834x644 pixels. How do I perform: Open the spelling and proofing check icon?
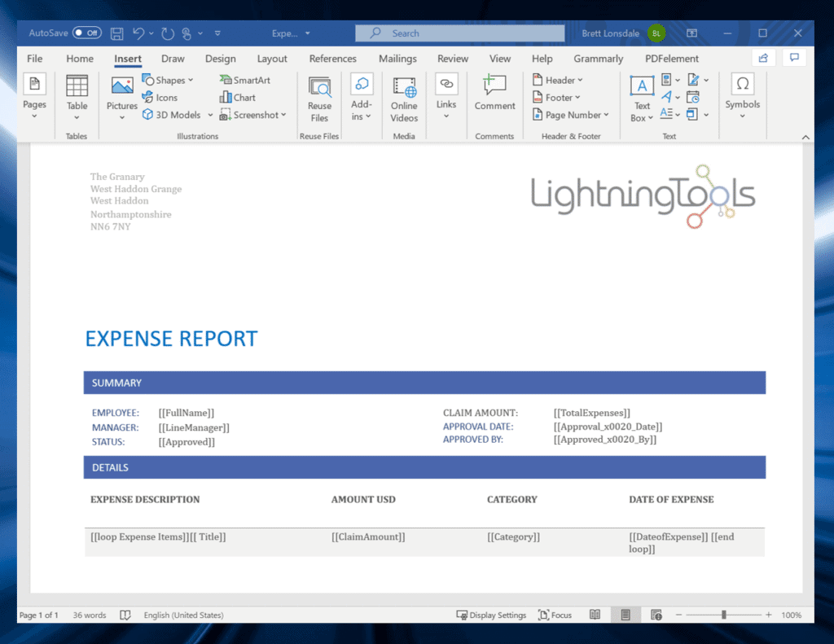[x=125, y=616]
